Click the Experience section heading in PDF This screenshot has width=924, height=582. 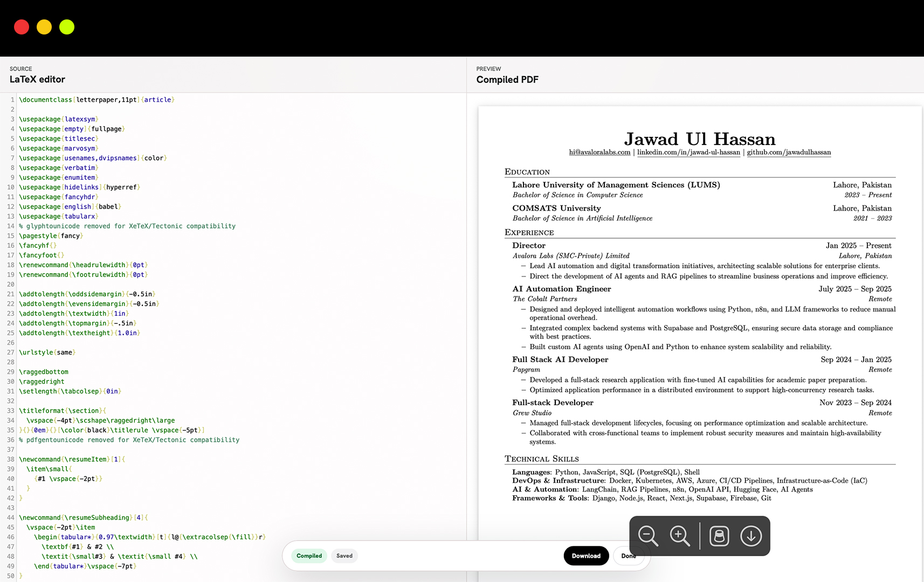click(529, 232)
